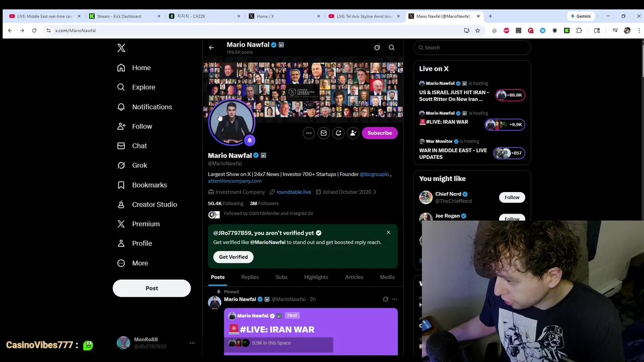Image resolution: width=644 pixels, height=362 pixels.
Task: Switch to the CHZZK browser tab
Action: click(x=204, y=16)
